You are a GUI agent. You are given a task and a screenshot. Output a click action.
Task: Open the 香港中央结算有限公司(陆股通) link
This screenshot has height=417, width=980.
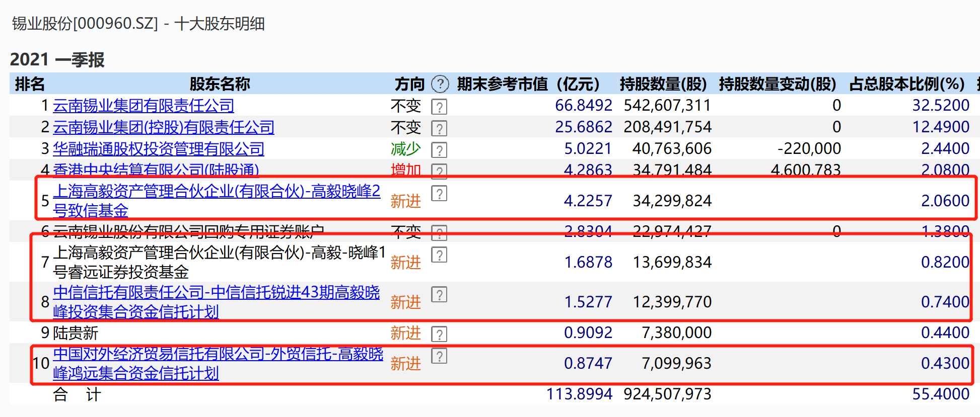tap(156, 170)
